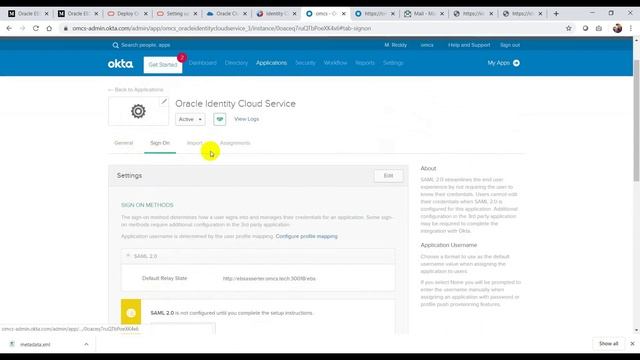Bookmark this page with the star icon
This screenshot has width=640, height=360.
point(569,28)
